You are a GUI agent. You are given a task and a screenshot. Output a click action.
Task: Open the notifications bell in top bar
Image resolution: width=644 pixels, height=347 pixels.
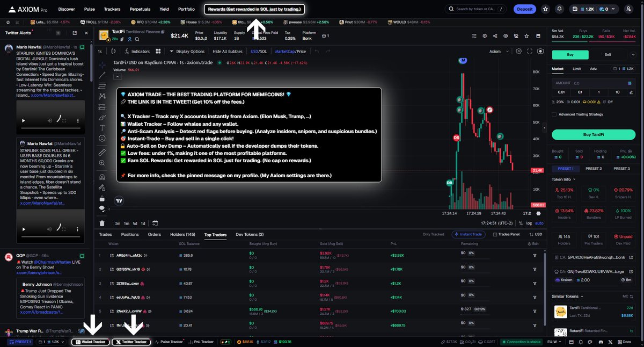click(x=560, y=9)
